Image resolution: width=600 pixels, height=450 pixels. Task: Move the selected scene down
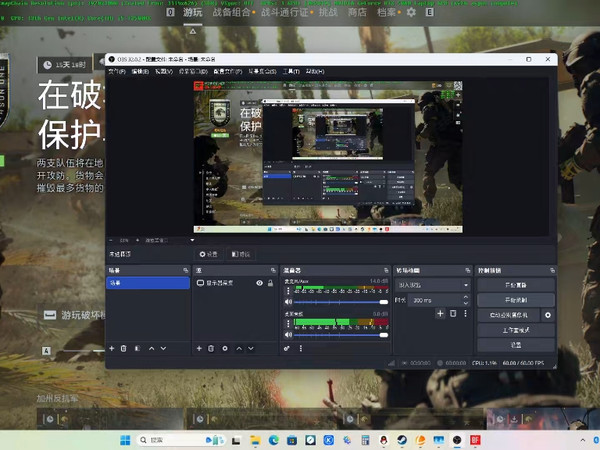(163, 349)
